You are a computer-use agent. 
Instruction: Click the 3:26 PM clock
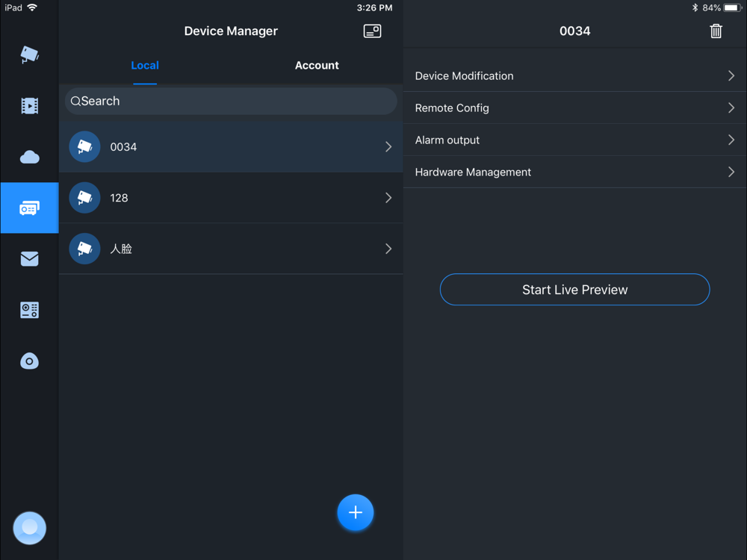(374, 7)
